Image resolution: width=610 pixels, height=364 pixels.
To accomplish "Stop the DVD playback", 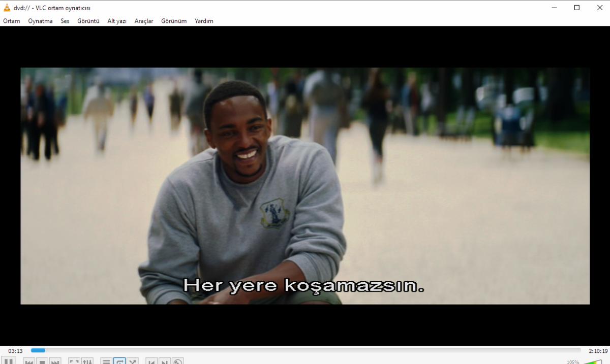I will coord(42,361).
